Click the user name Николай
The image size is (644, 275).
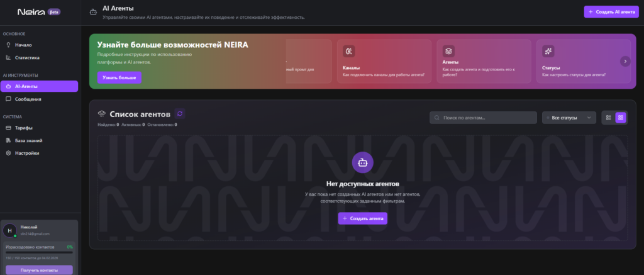coord(28,227)
